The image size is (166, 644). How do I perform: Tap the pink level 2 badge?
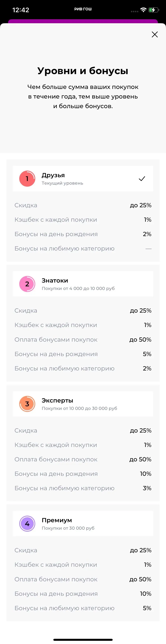[27, 284]
